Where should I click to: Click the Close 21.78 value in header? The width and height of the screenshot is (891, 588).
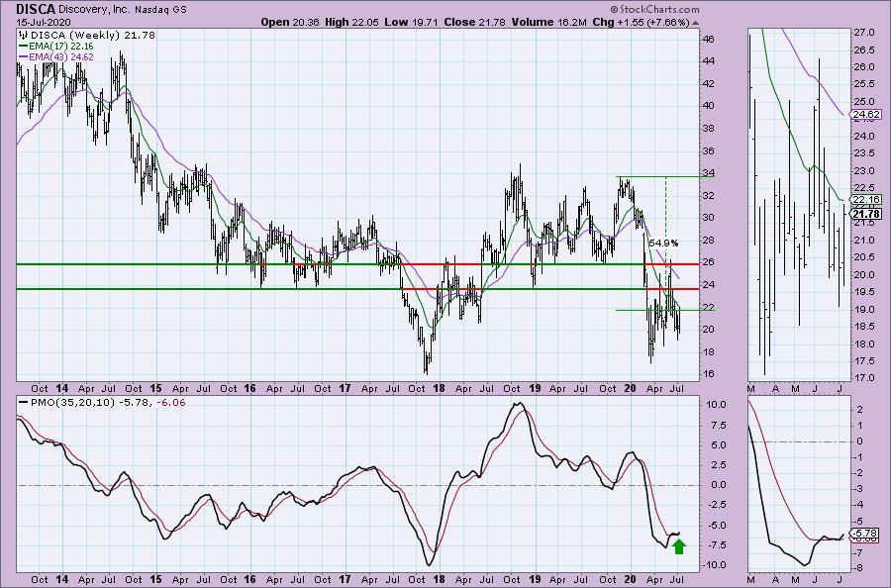coord(474,22)
